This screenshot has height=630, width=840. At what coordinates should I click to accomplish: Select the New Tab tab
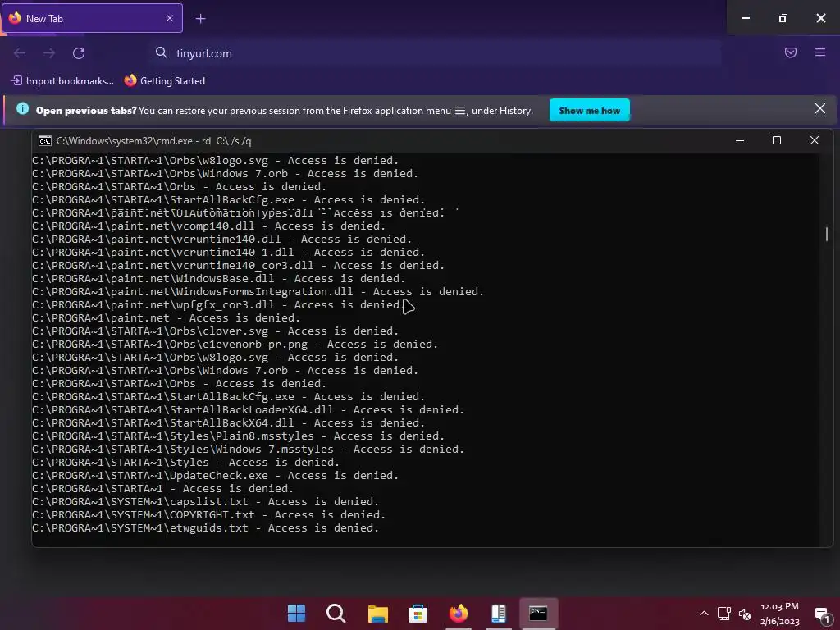(92, 18)
